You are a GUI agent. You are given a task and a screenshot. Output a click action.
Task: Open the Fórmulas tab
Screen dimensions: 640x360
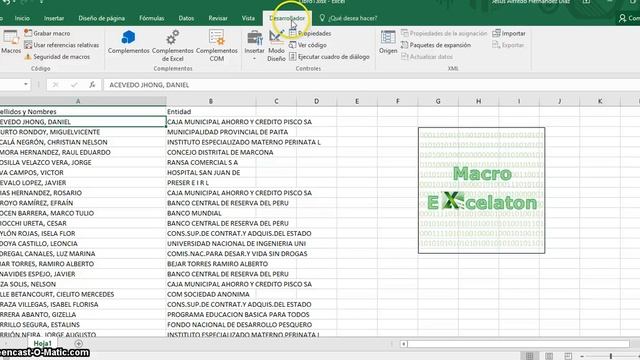click(x=151, y=18)
